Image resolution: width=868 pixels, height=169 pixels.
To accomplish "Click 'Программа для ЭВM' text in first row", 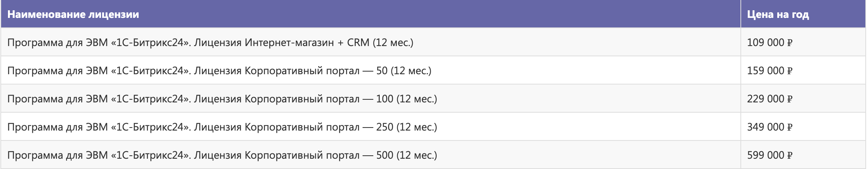I will (58, 43).
